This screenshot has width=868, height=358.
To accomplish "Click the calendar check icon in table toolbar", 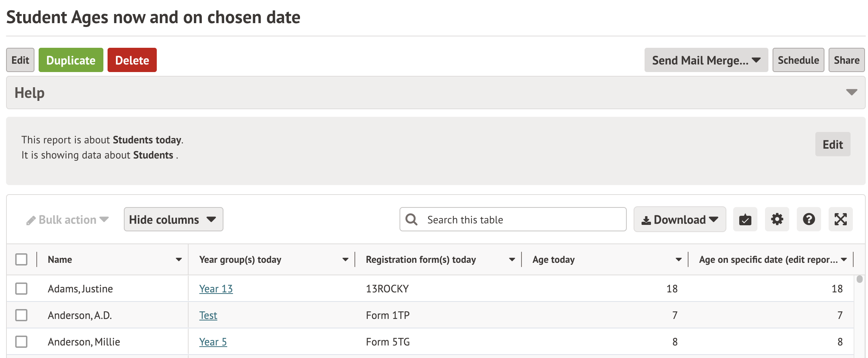I will [745, 220].
